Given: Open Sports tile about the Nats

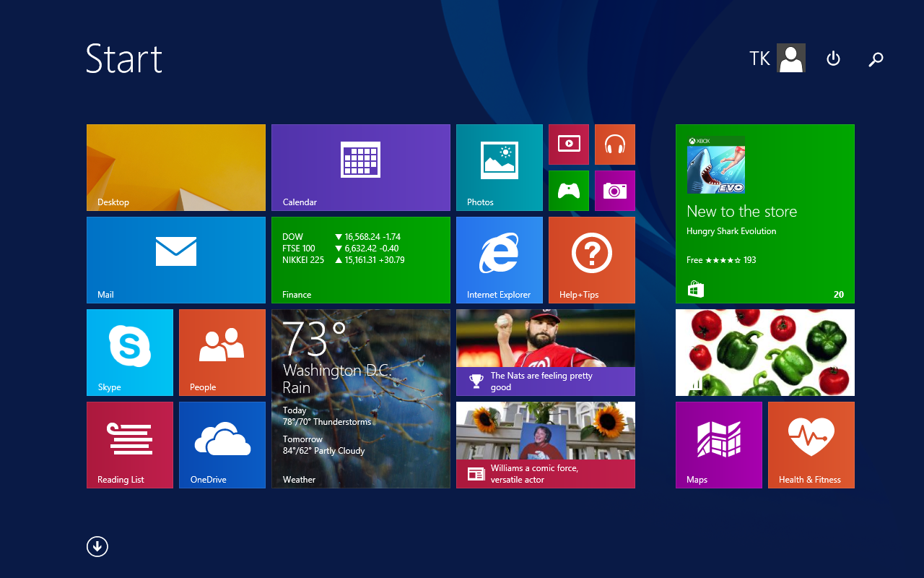Looking at the screenshot, I should [546, 353].
